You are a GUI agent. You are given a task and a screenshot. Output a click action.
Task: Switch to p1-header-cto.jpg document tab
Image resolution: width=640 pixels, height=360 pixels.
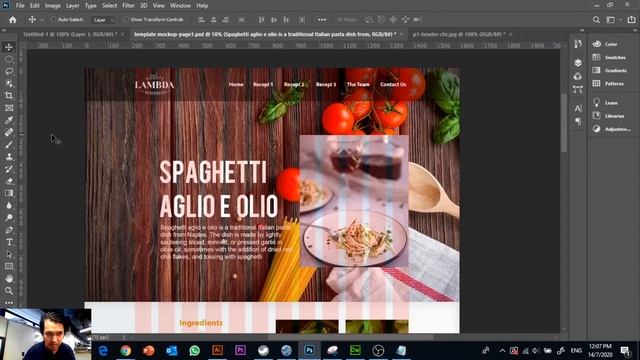pos(459,34)
